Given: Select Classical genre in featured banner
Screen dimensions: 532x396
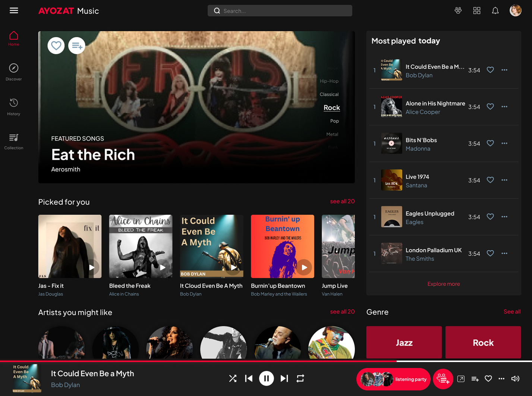Looking at the screenshot, I should point(329,94).
